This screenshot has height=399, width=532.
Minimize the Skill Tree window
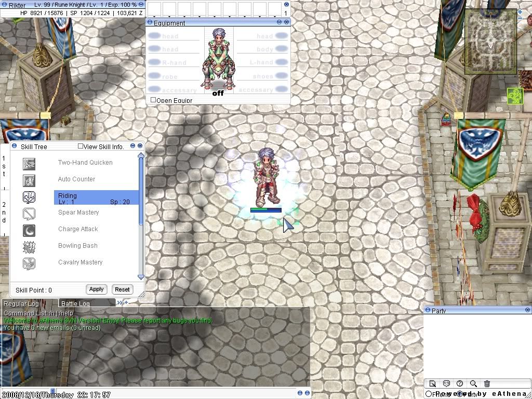pyautogui.click(x=132, y=146)
